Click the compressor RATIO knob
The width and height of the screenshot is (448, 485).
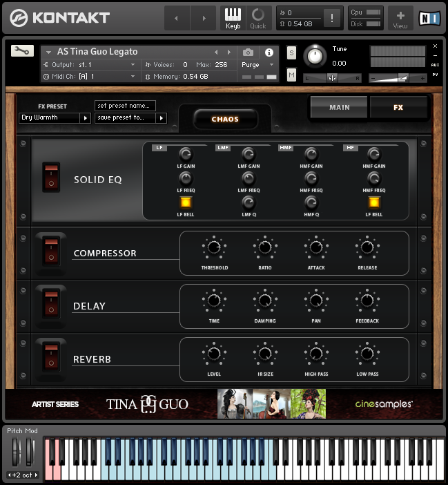coord(265,247)
